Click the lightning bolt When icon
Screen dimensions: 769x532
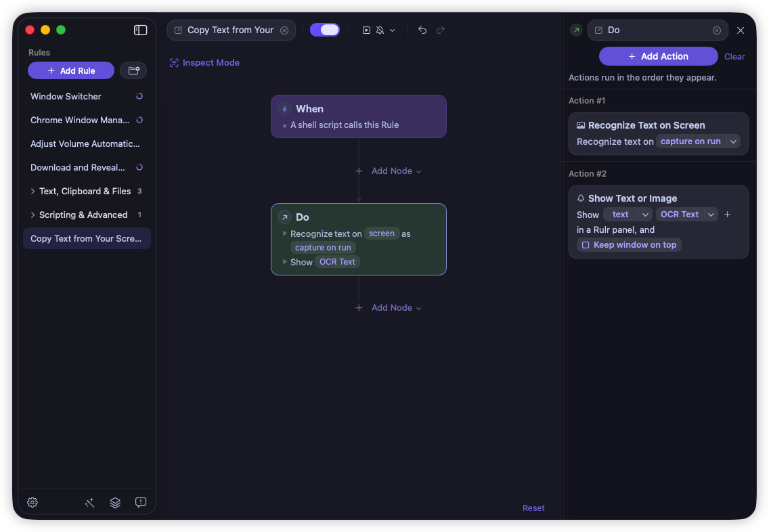pos(284,109)
